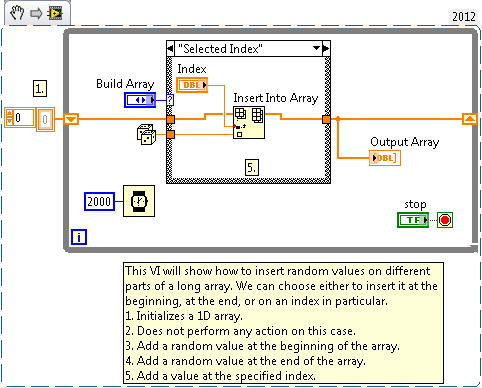Viewport: 482px width, 388px height.
Task: Select the Insert Into Array function node
Action: (249, 122)
